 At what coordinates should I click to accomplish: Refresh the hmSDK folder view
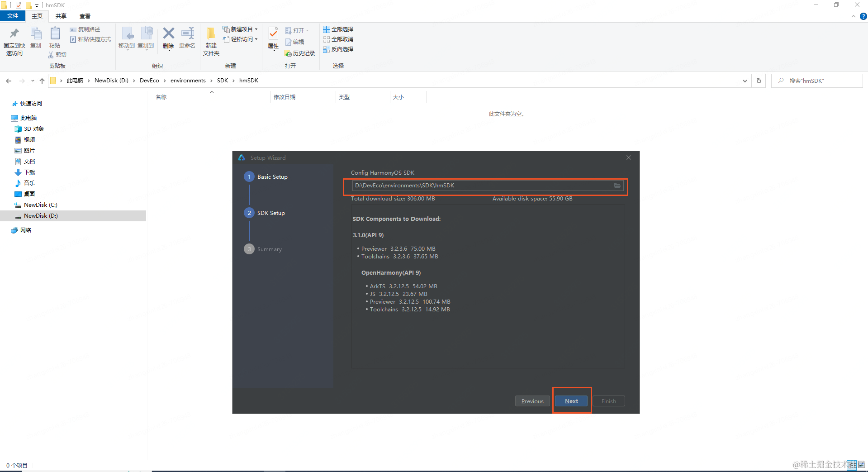point(759,81)
